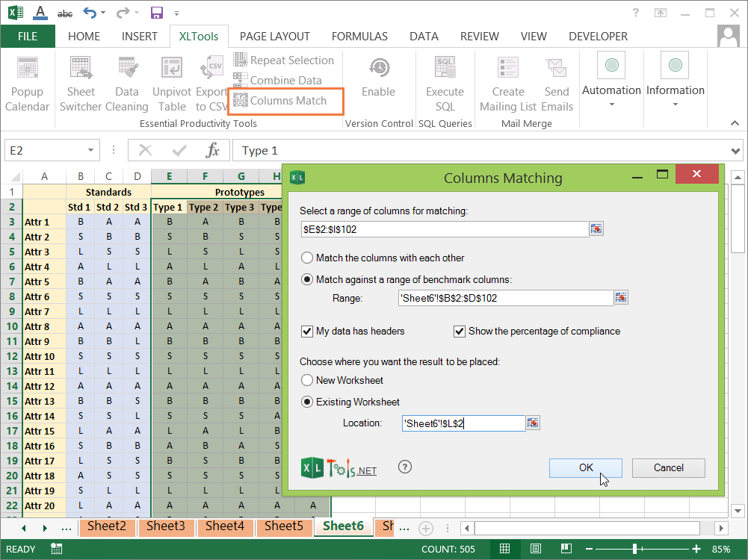Click Cancel to dismiss Columns Matching
Screen dimensions: 748x560
coord(668,467)
